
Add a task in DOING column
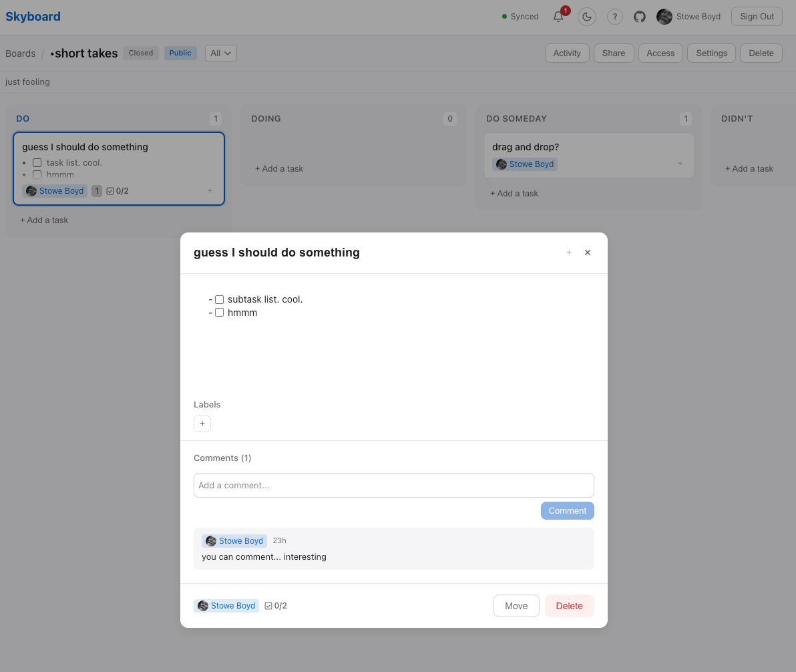(278, 168)
